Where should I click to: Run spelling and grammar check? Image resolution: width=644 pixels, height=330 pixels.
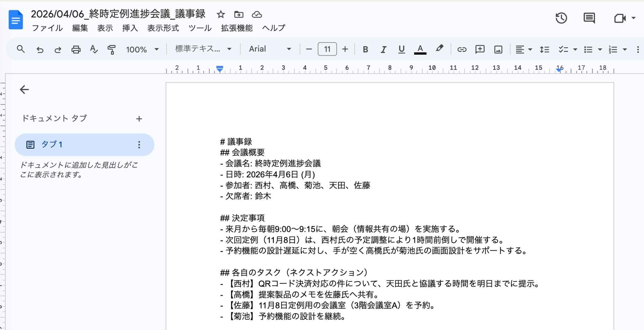(x=94, y=49)
